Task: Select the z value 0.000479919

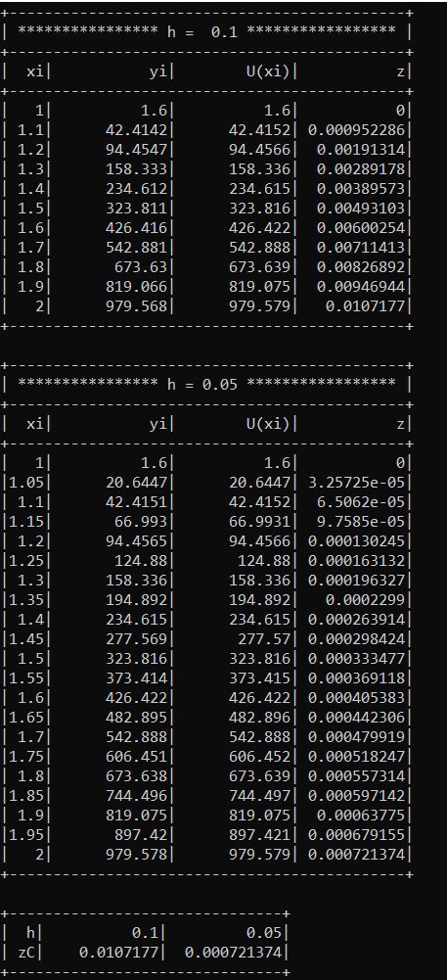Action: pyautogui.click(x=357, y=737)
